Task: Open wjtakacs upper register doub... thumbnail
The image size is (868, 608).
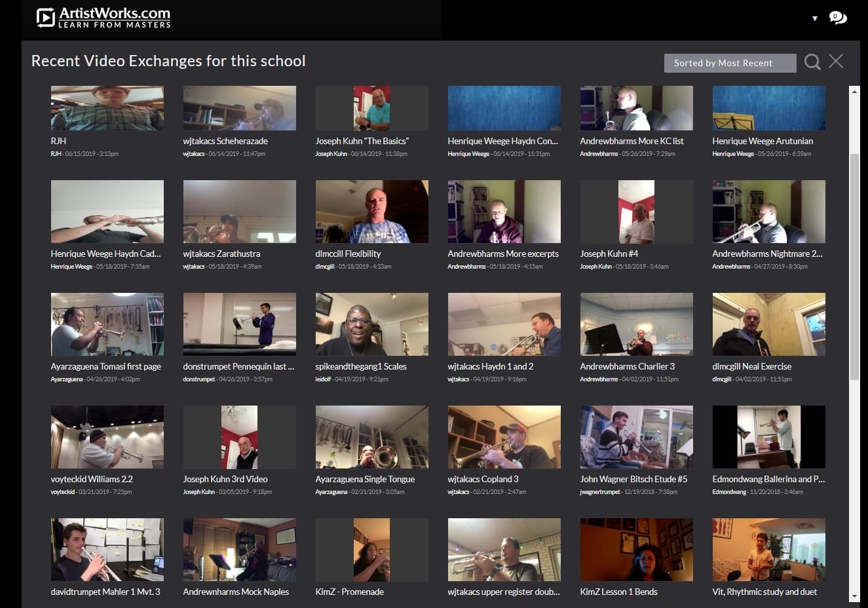Action: point(504,550)
